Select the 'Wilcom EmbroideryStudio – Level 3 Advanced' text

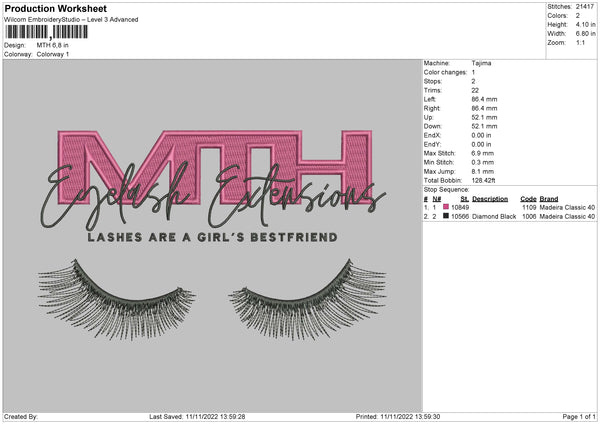click(71, 20)
